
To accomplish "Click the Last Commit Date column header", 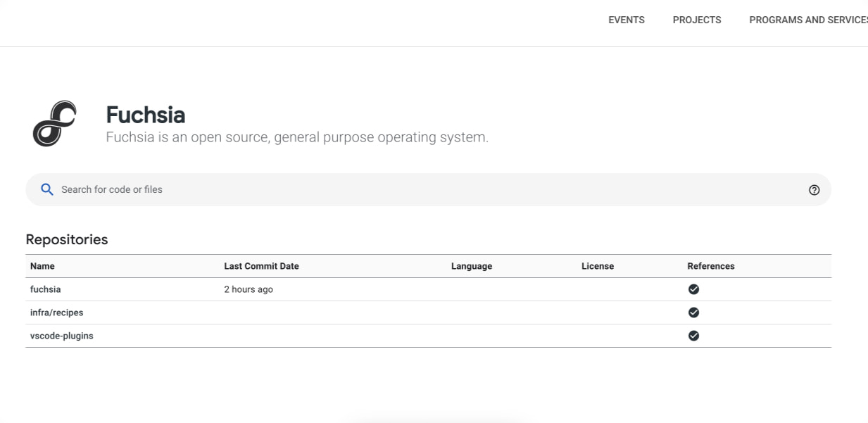I will [x=261, y=266].
